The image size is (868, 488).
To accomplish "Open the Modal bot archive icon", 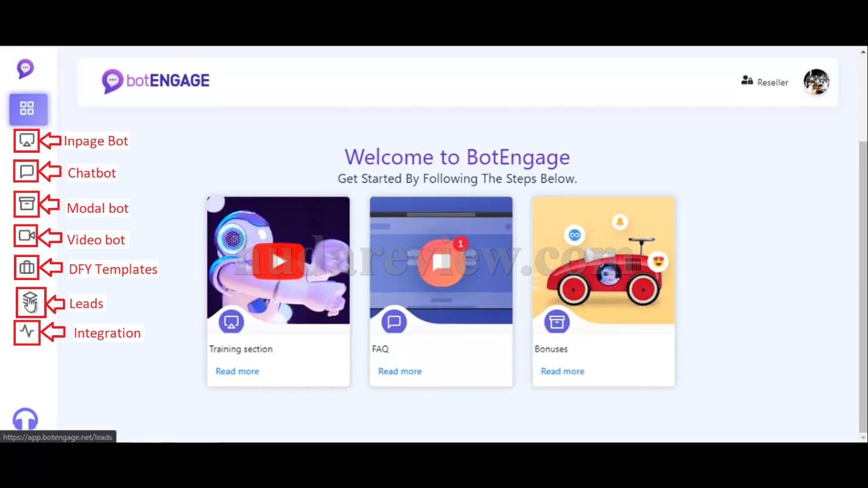I will tap(27, 204).
